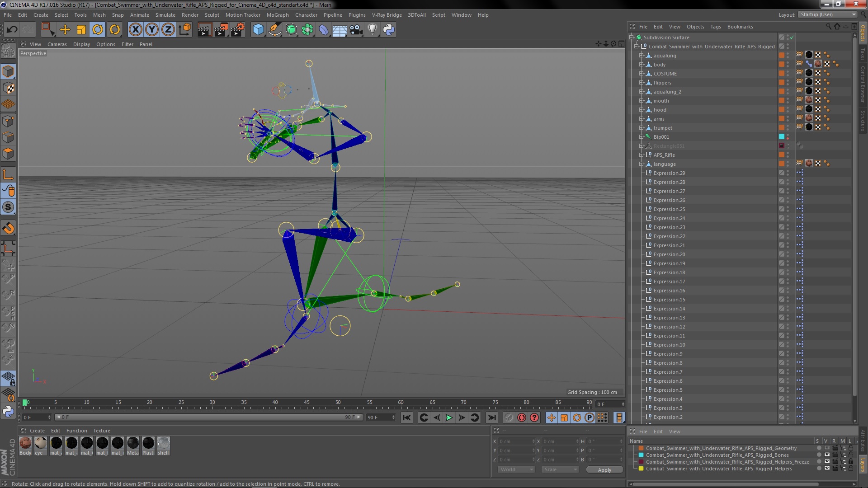Enable Texture mode checkered cube
Viewport: 868px width, 488px height.
click(8, 88)
